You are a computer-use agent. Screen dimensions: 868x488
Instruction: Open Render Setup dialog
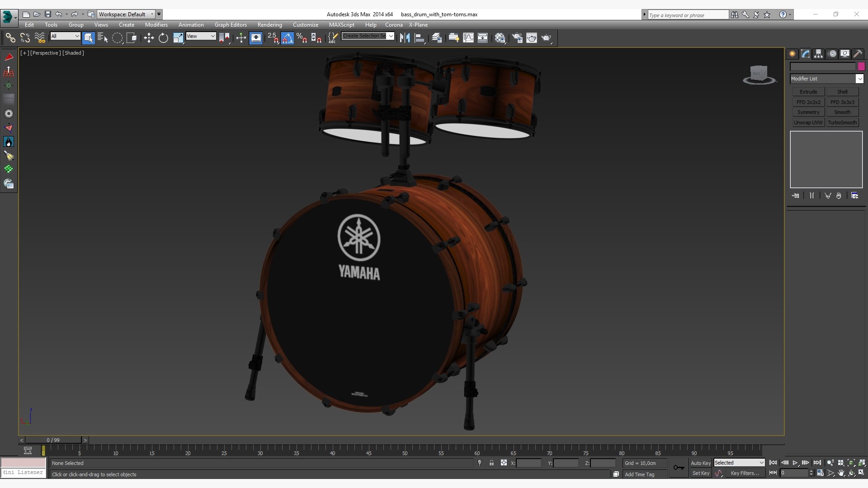coord(517,38)
